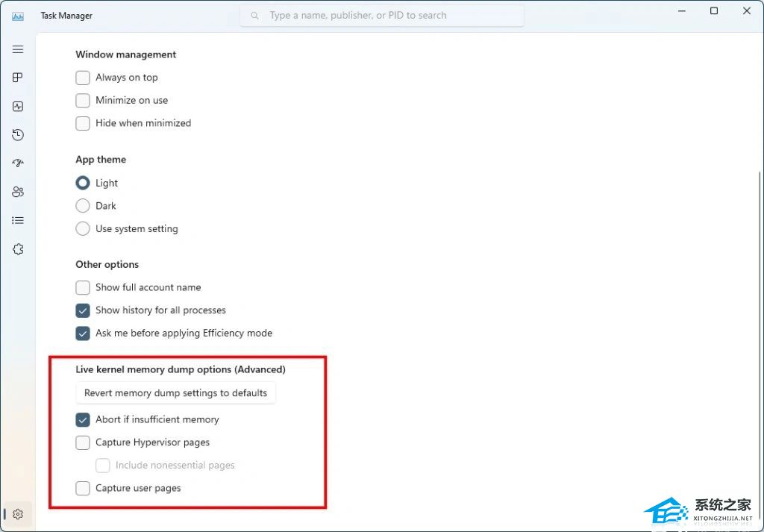Minimize the Task Manager window

click(681, 10)
